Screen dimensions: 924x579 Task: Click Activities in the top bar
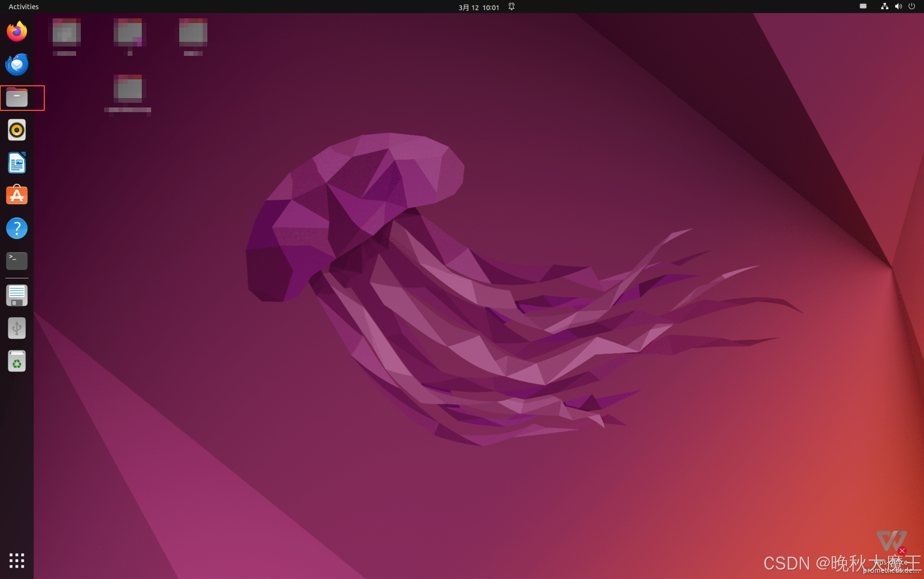[x=23, y=7]
